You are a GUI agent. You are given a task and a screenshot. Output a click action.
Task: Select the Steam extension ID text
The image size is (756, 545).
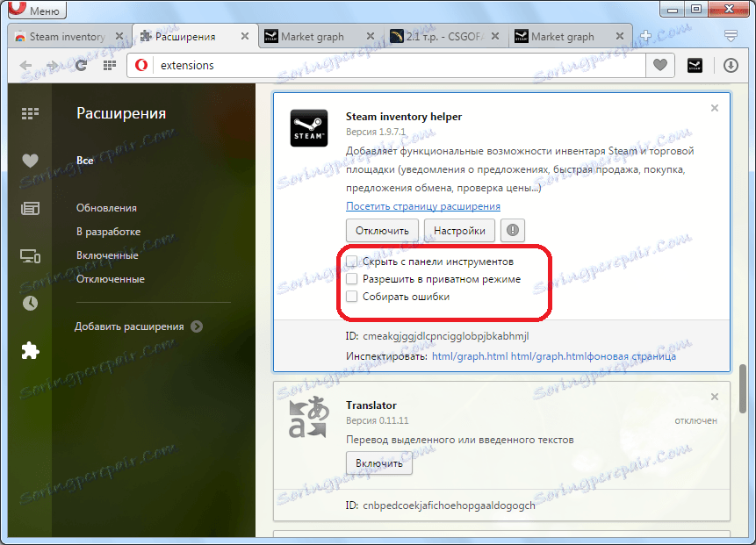point(445,336)
